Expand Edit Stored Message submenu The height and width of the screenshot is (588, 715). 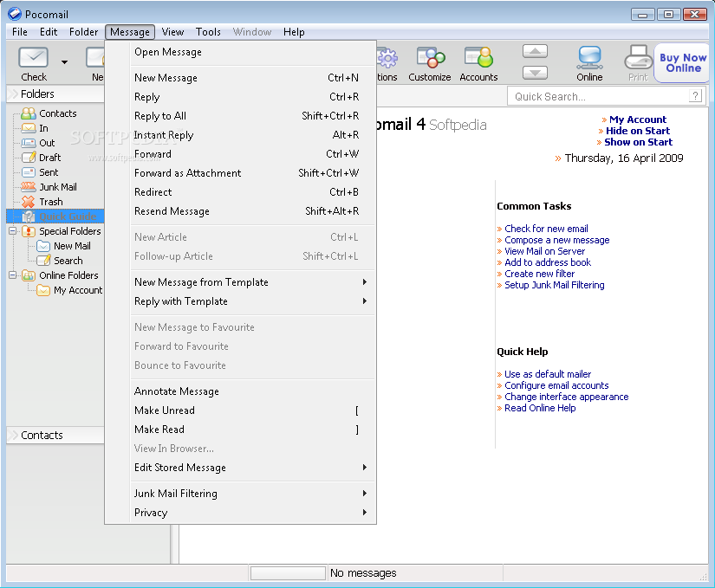[x=364, y=468]
